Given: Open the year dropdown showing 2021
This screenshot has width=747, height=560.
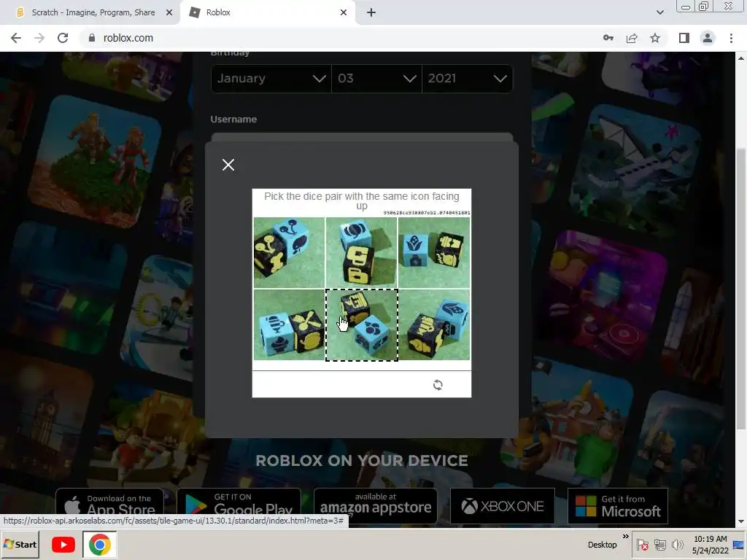Looking at the screenshot, I should (468, 79).
